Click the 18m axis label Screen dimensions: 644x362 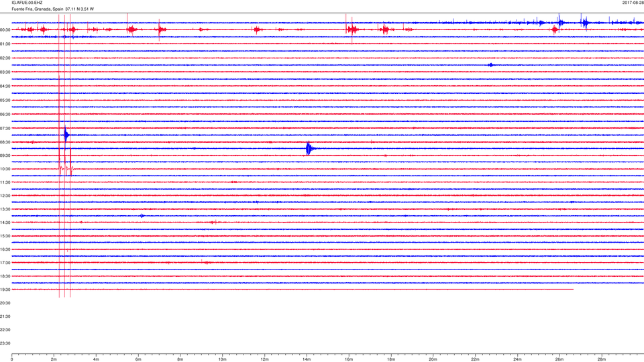[x=391, y=359]
